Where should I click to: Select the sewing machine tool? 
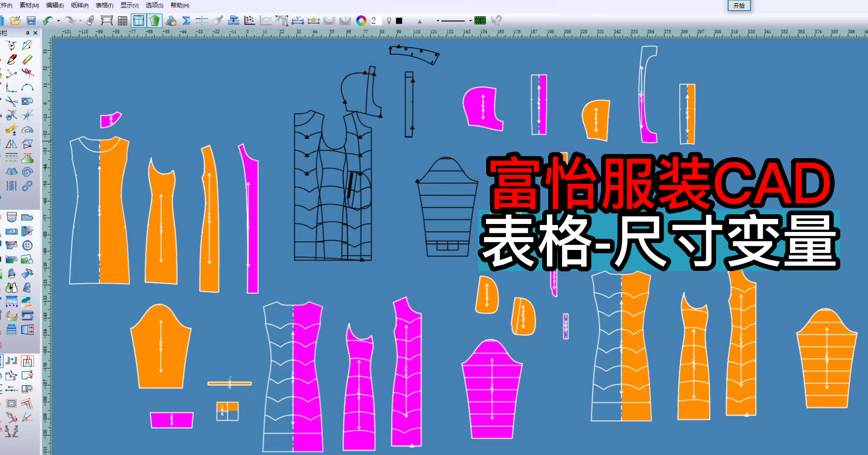click(27, 316)
